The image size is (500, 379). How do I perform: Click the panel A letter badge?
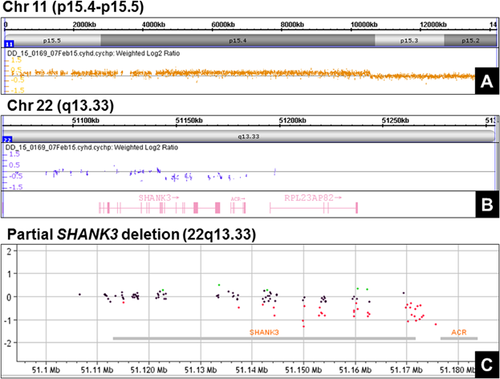tap(487, 81)
